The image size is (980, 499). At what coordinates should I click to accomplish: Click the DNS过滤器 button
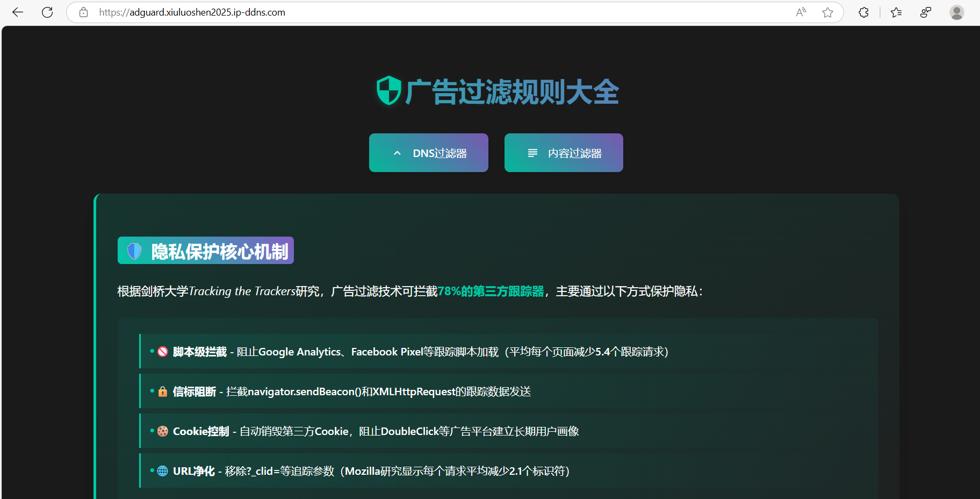[428, 153]
